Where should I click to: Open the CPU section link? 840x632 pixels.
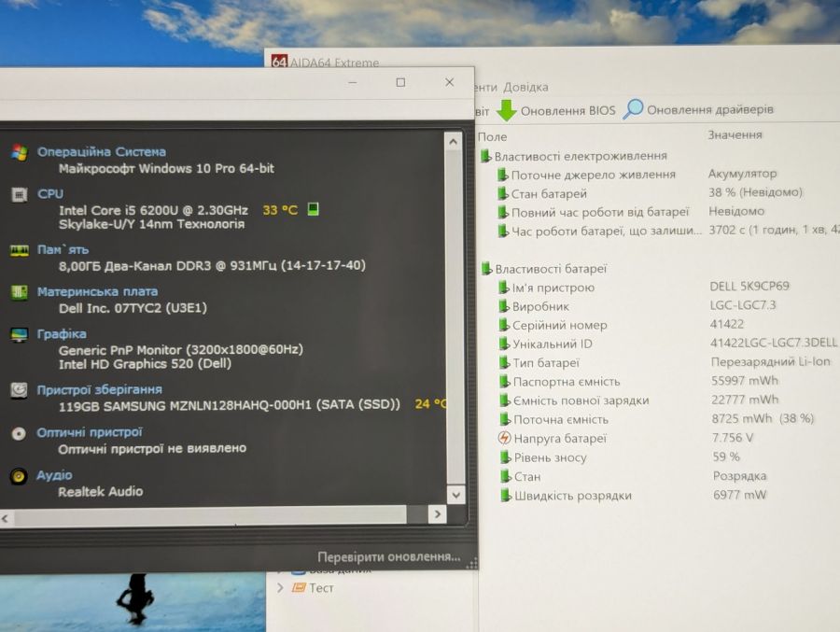click(x=50, y=194)
